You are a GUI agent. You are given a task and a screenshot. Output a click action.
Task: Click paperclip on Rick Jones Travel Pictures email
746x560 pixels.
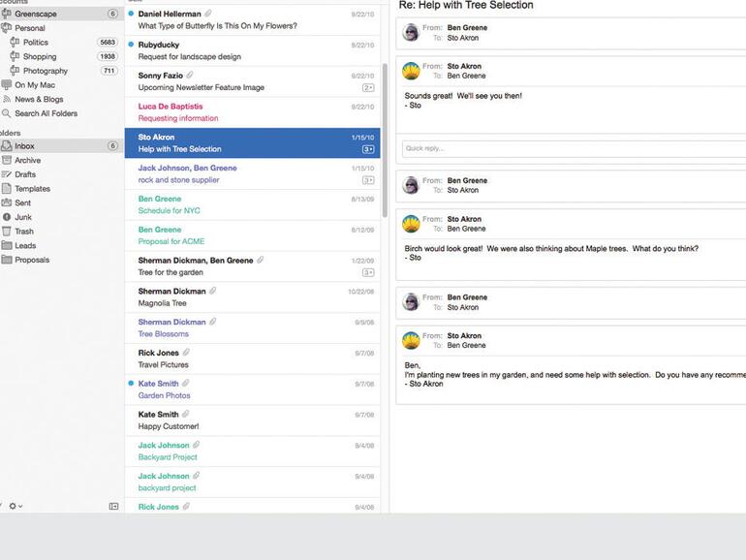pyautogui.click(x=186, y=352)
